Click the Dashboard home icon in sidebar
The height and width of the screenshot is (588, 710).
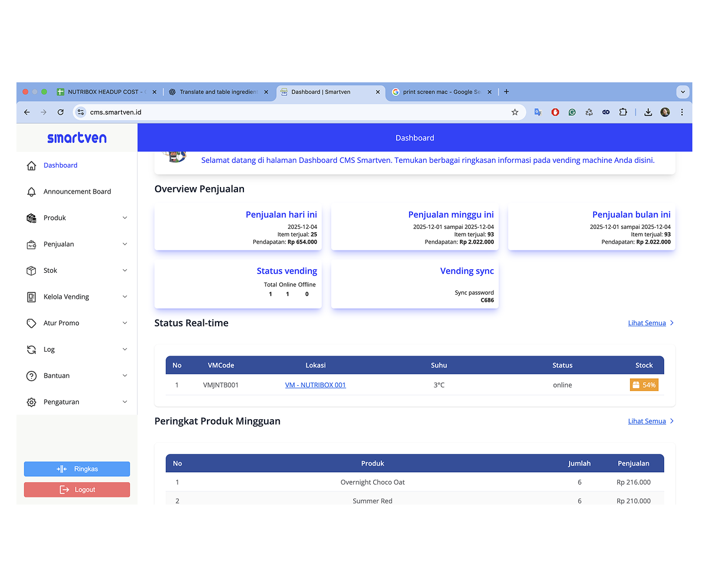(32, 166)
